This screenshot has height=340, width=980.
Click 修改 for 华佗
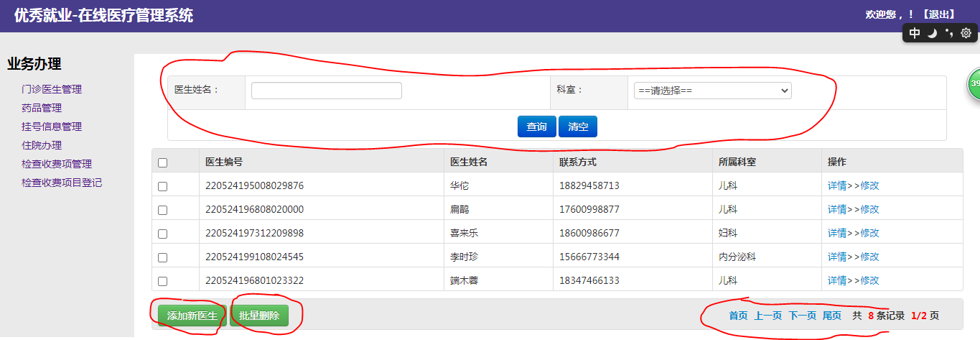[x=869, y=185]
